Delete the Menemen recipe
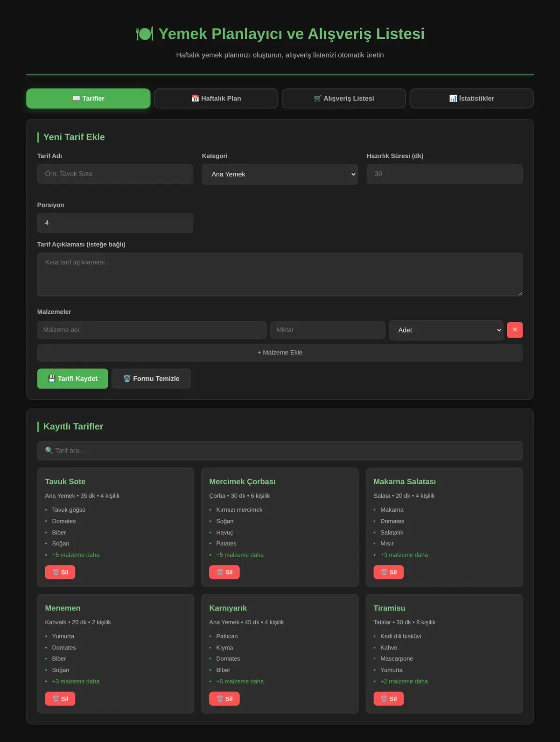560x742 pixels. (x=60, y=699)
